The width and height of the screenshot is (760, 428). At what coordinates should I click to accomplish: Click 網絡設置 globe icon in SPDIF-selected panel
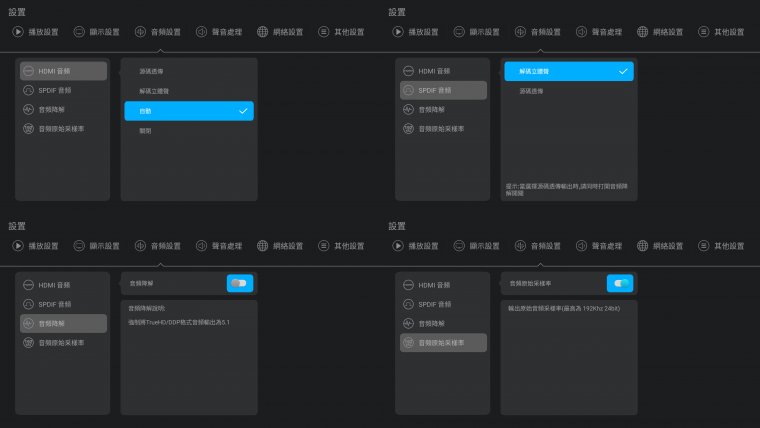(x=642, y=32)
